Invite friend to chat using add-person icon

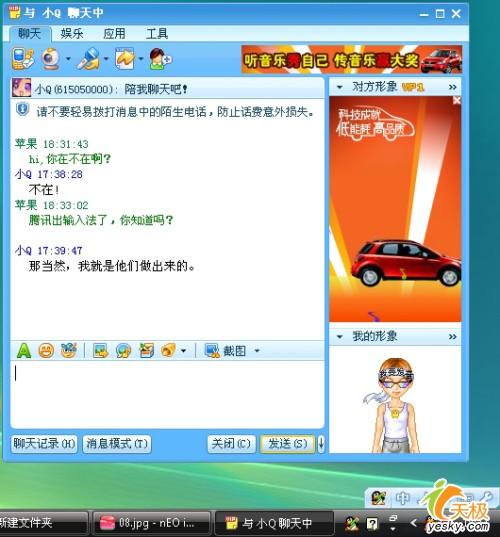point(160,59)
